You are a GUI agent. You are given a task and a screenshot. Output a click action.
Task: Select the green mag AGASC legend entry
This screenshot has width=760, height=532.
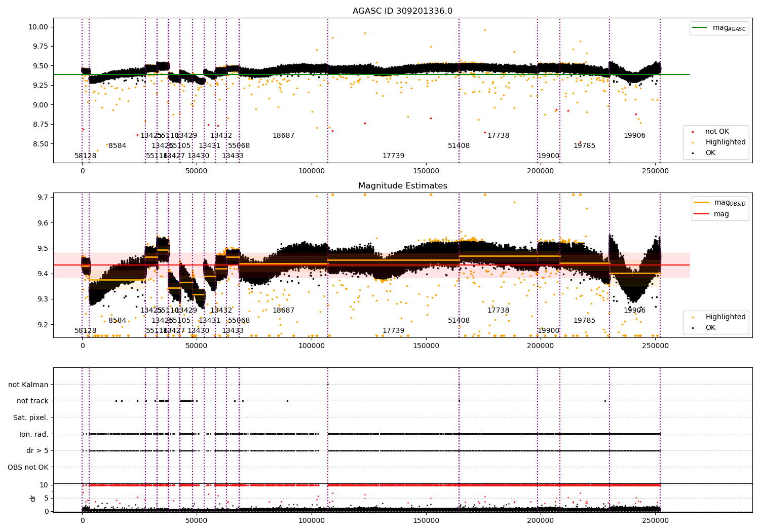[719, 28]
